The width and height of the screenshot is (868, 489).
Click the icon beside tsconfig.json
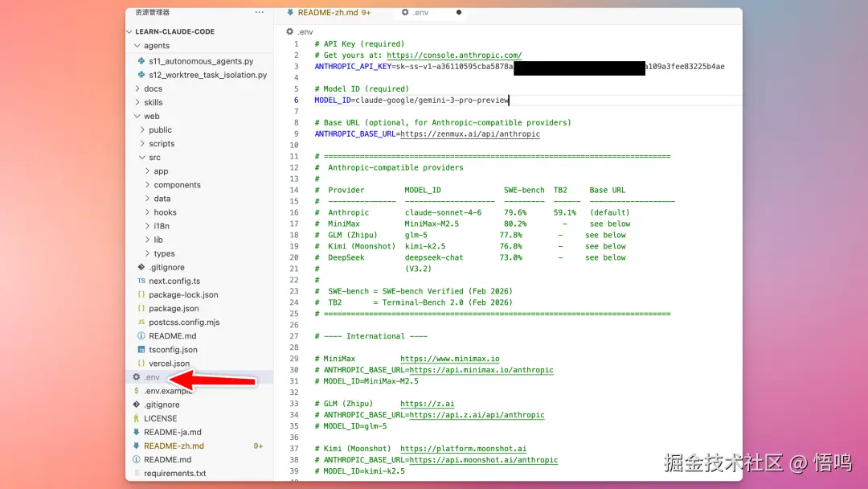click(x=141, y=349)
